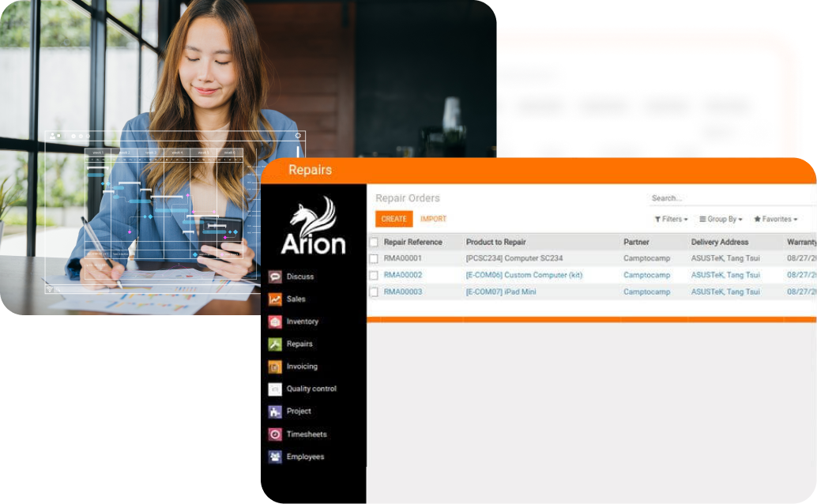Click the RMA00001 reference cell
This screenshot has height=504, width=817.
[403, 258]
